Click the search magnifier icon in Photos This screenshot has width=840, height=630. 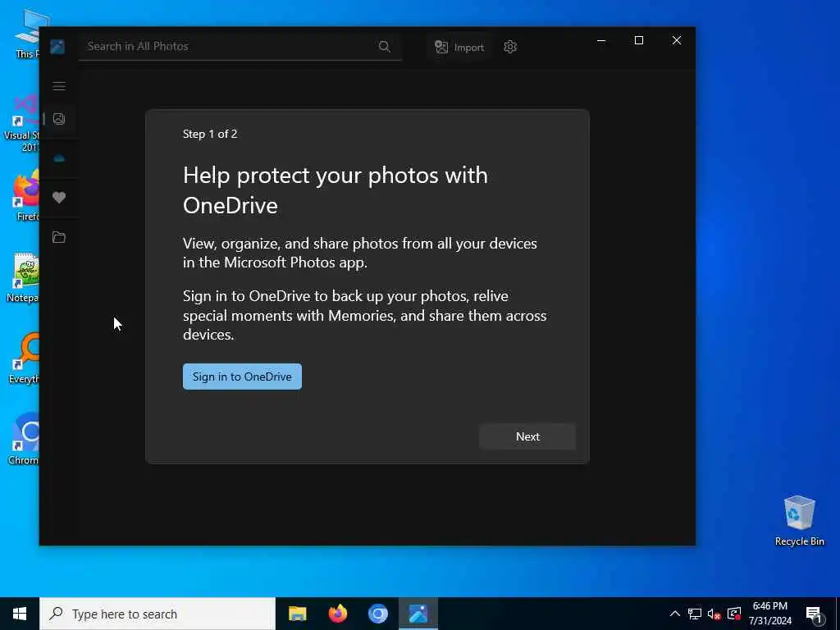coord(384,47)
